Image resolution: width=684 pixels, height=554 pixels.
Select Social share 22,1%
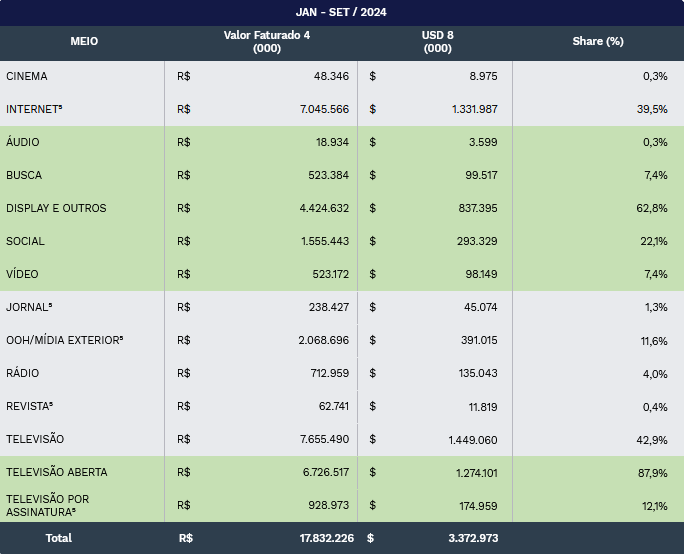click(654, 241)
